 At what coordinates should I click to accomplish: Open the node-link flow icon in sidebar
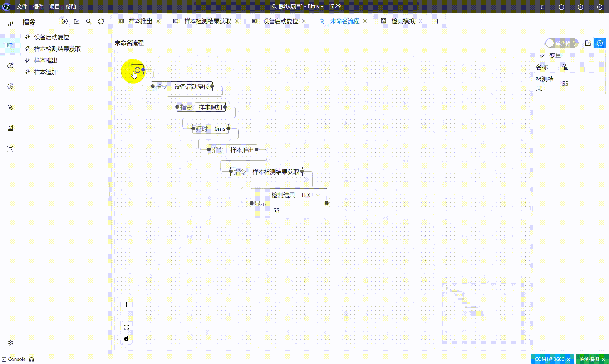click(10, 107)
